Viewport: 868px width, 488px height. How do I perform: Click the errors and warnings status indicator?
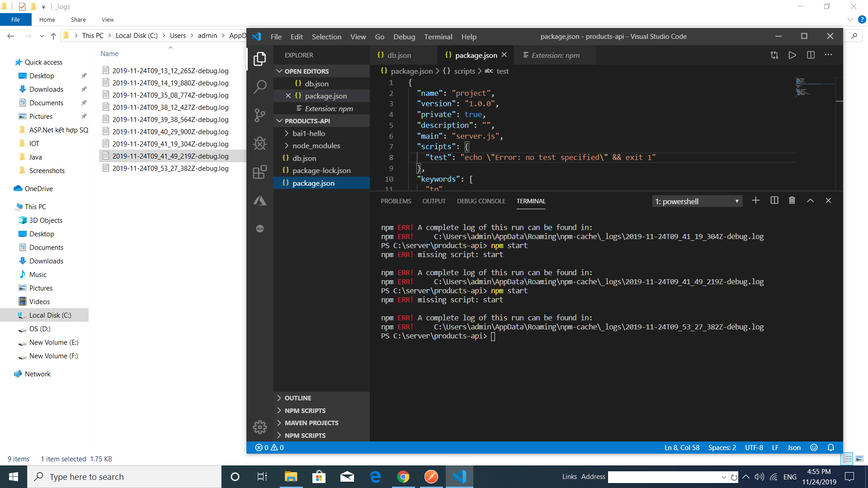[x=269, y=447]
